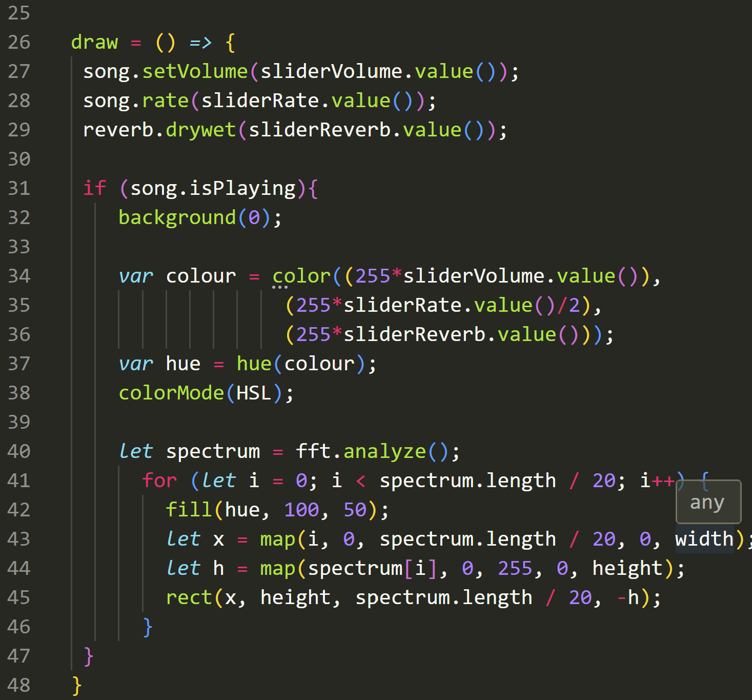
Task: Click sliderReverb on line 36
Action: 414,334
